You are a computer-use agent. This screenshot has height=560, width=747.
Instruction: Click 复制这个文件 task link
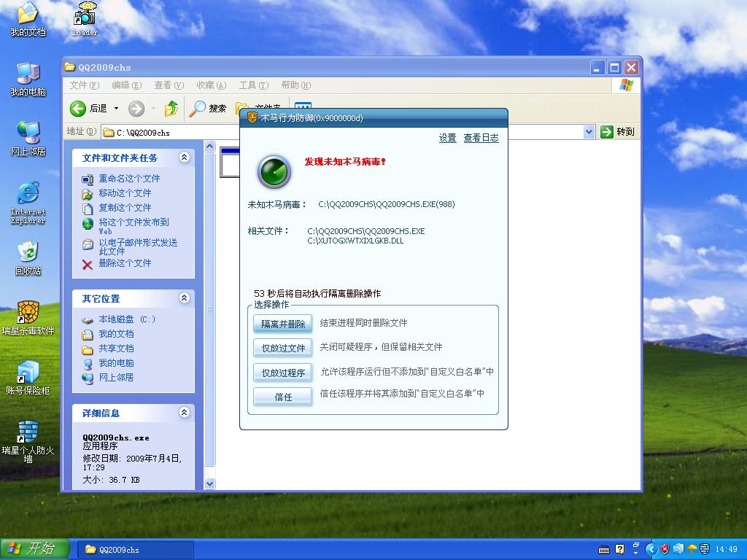click(125, 208)
